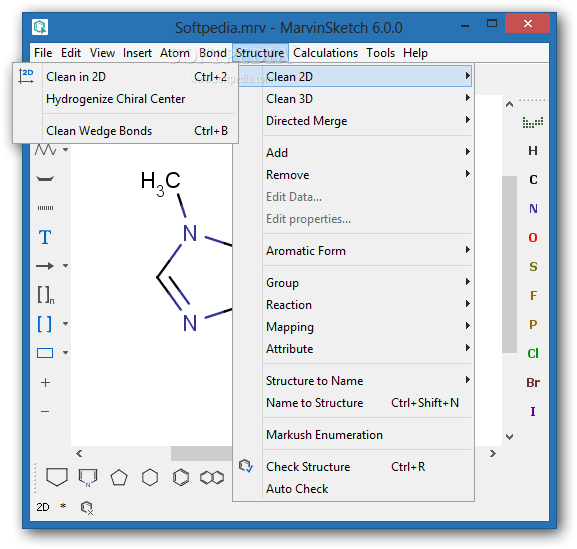
Task: Click the canvas horizontal scroll right arrow
Action: tap(493, 454)
